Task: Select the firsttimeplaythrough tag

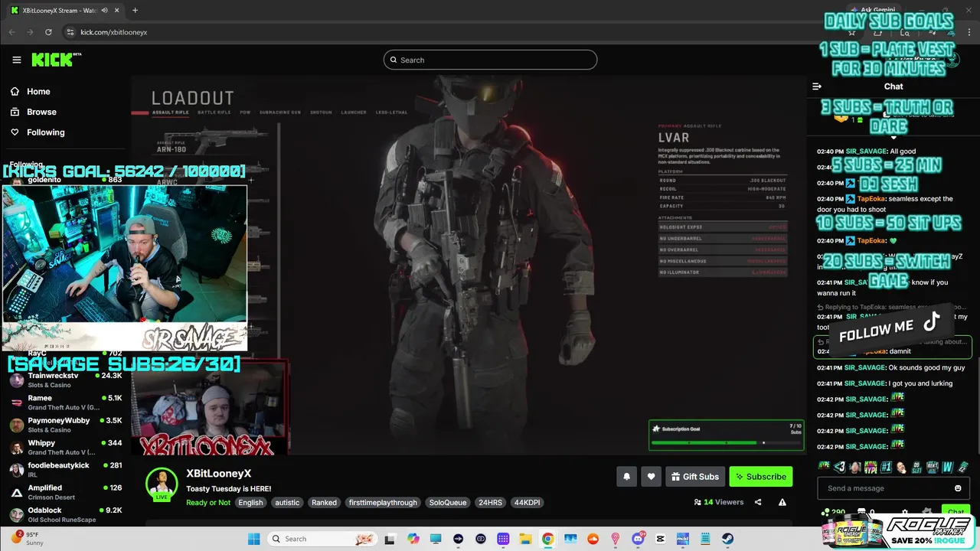Action: click(x=383, y=503)
